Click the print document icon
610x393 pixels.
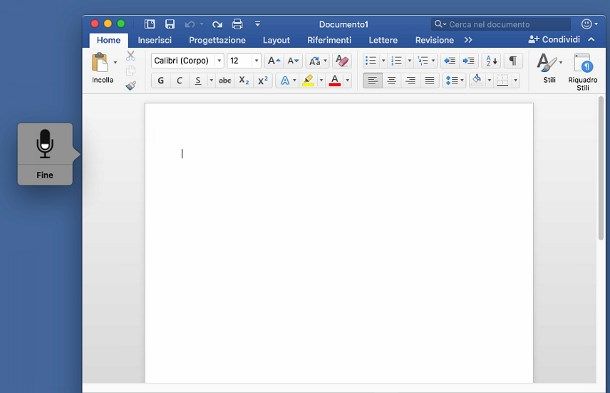tap(237, 24)
